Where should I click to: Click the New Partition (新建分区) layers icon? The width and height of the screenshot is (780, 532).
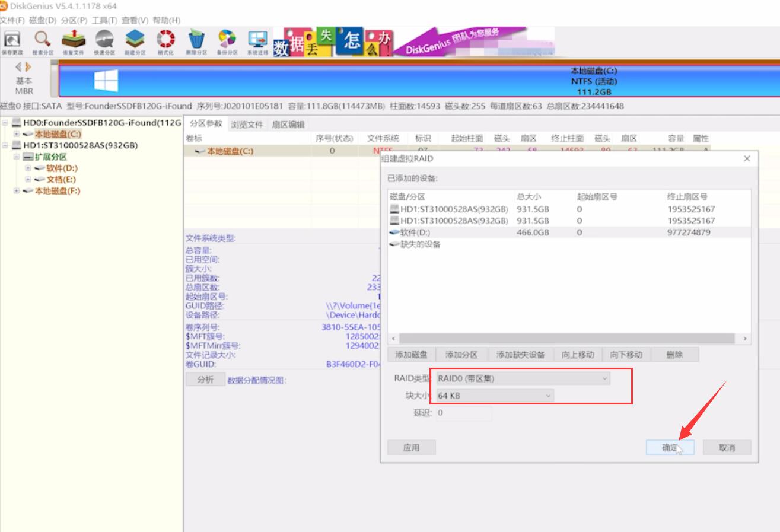point(135,40)
